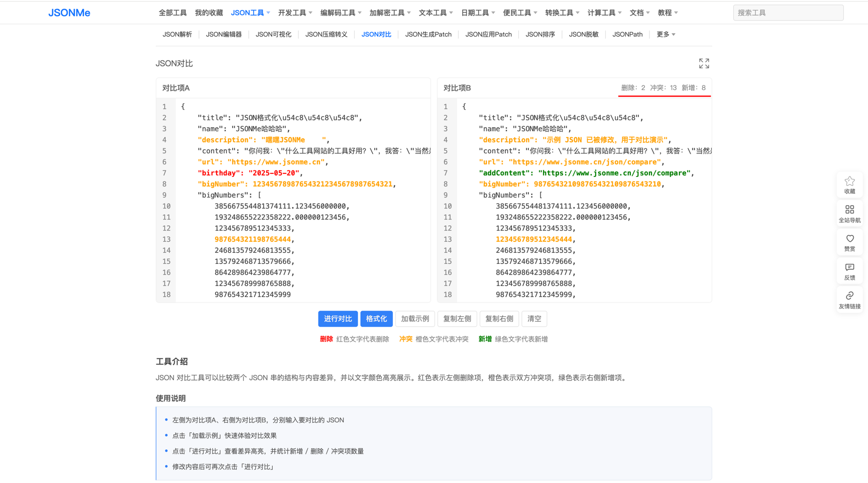Expand the 计算工具 dropdown menu
This screenshot has height=483, width=868.
coord(604,13)
